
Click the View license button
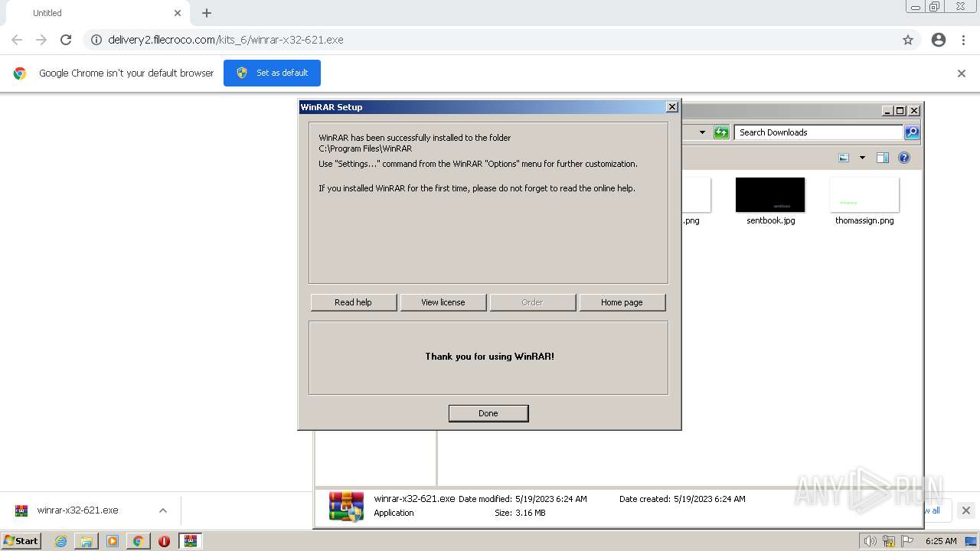443,302
